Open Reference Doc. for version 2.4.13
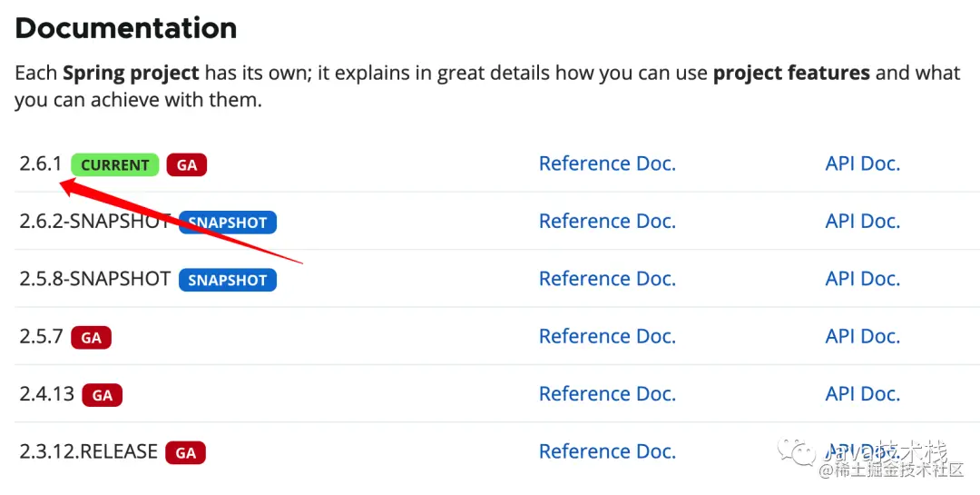 click(x=607, y=394)
